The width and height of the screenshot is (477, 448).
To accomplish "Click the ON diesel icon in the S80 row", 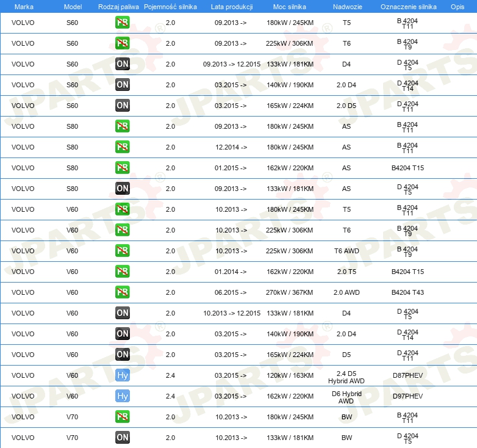I will click(123, 189).
